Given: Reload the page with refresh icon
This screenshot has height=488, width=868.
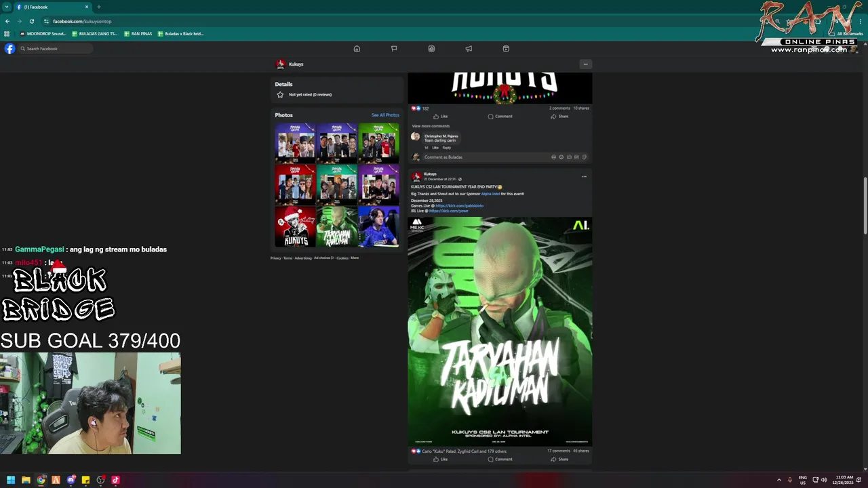Looking at the screenshot, I should pos(31,21).
